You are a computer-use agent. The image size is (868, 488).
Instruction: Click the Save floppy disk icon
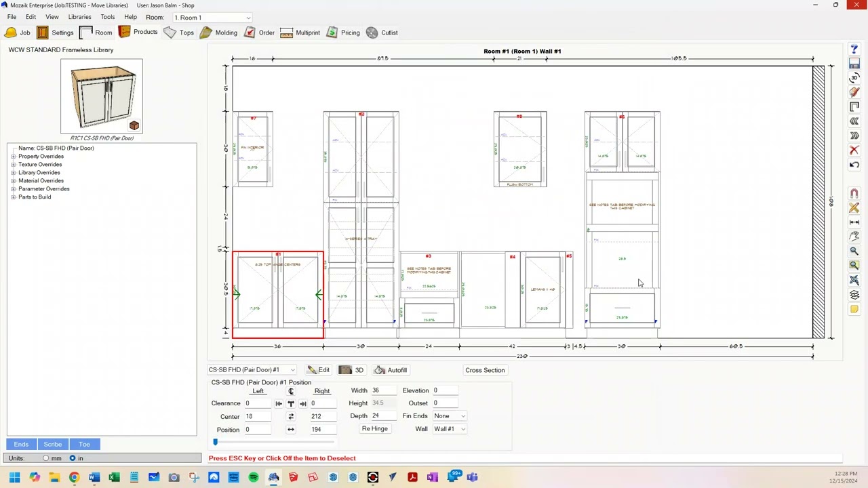[x=854, y=64]
